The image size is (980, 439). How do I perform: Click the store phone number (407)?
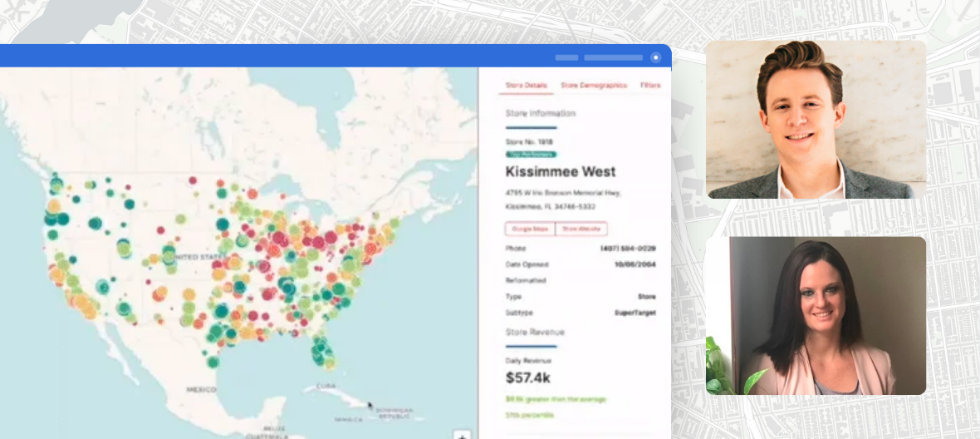(x=628, y=249)
